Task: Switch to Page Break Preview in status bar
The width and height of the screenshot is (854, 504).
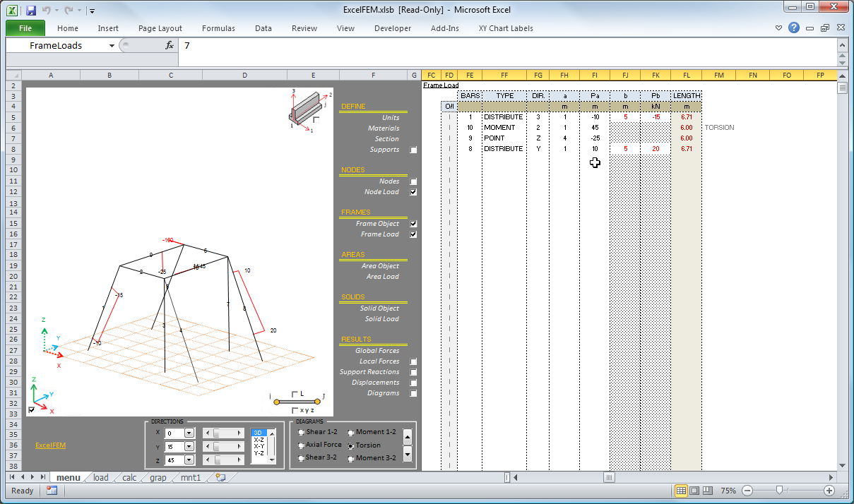Action: point(708,491)
